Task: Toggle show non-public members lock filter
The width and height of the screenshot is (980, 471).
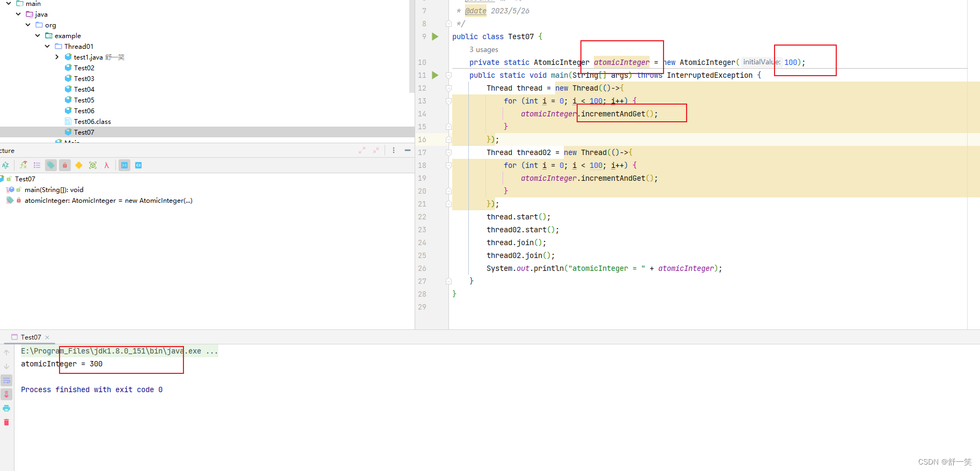Action: tap(65, 165)
